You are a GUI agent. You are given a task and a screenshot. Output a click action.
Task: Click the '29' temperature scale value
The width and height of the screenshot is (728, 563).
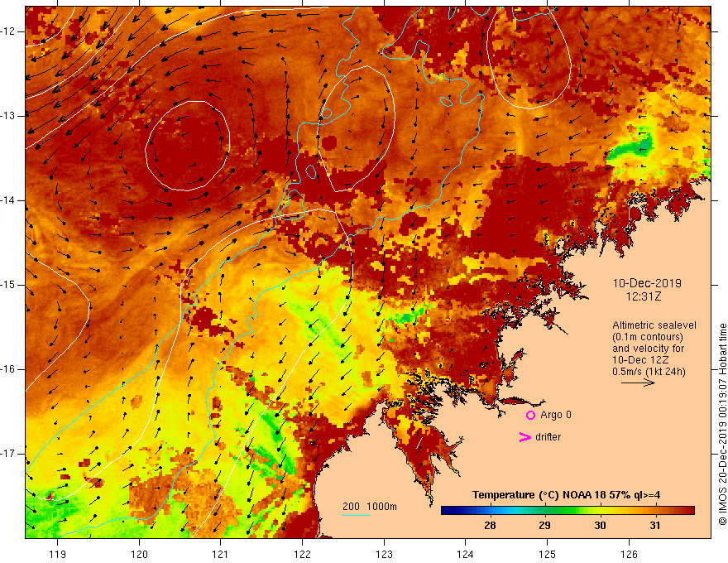point(544,526)
